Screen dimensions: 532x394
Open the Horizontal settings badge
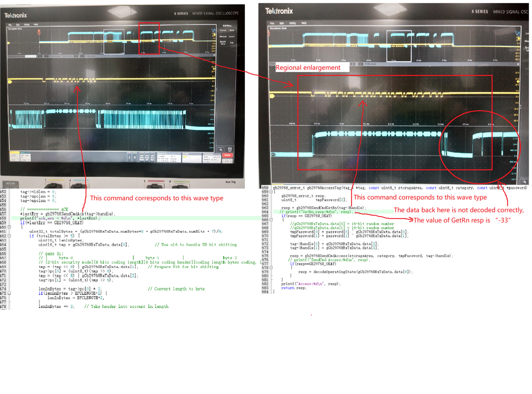(x=169, y=158)
